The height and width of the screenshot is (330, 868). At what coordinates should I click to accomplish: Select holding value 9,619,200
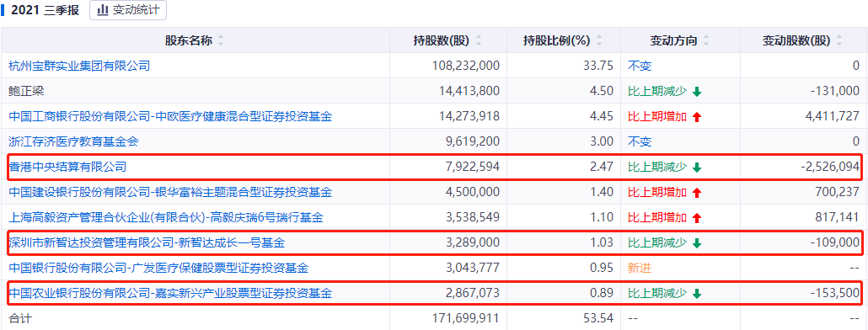tap(472, 141)
